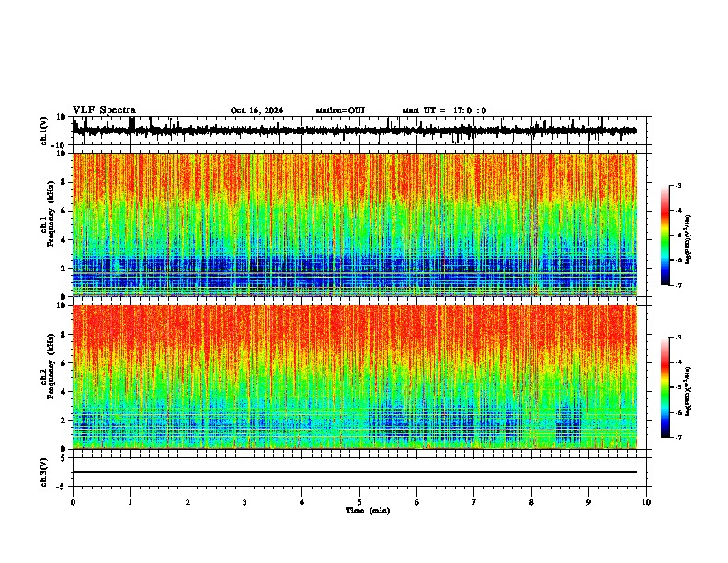Click the ch.1 color scale bar
Viewport: 728px width, 563px height.
(665, 236)
